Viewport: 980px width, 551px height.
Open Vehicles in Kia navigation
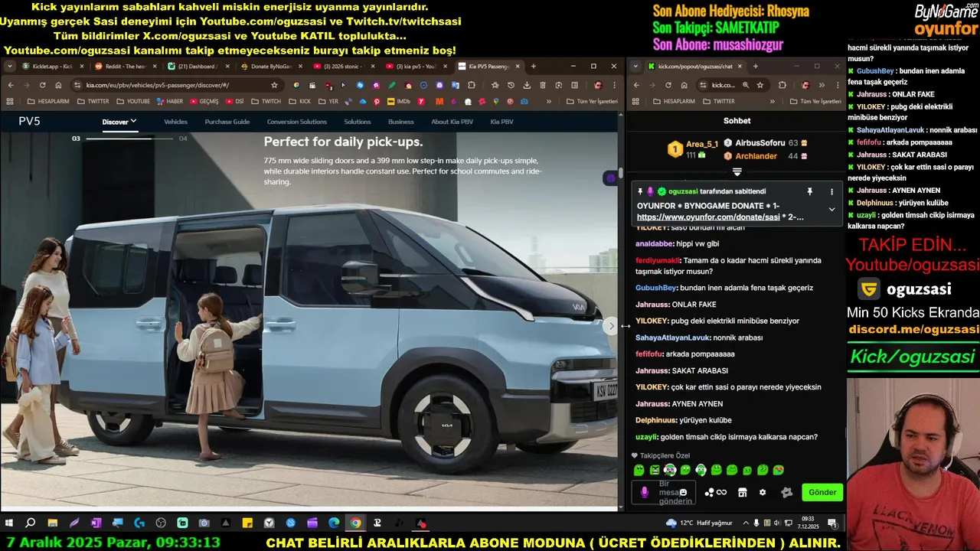[x=175, y=122]
